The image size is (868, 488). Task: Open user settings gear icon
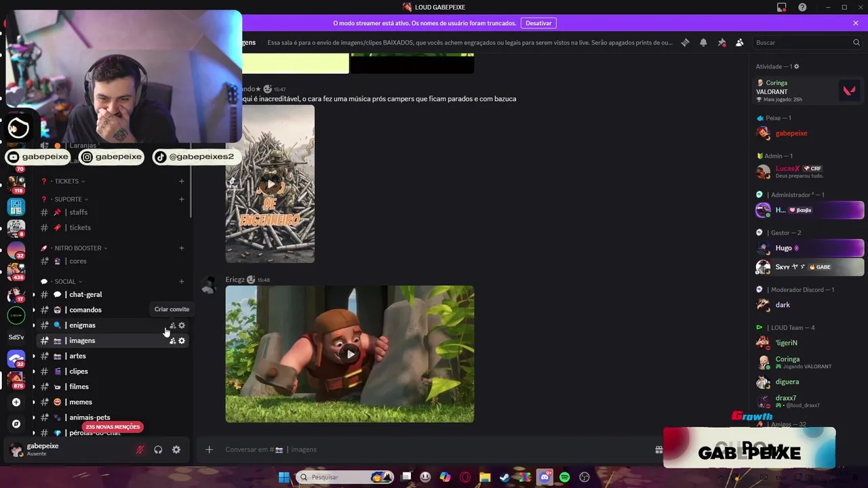click(x=176, y=449)
